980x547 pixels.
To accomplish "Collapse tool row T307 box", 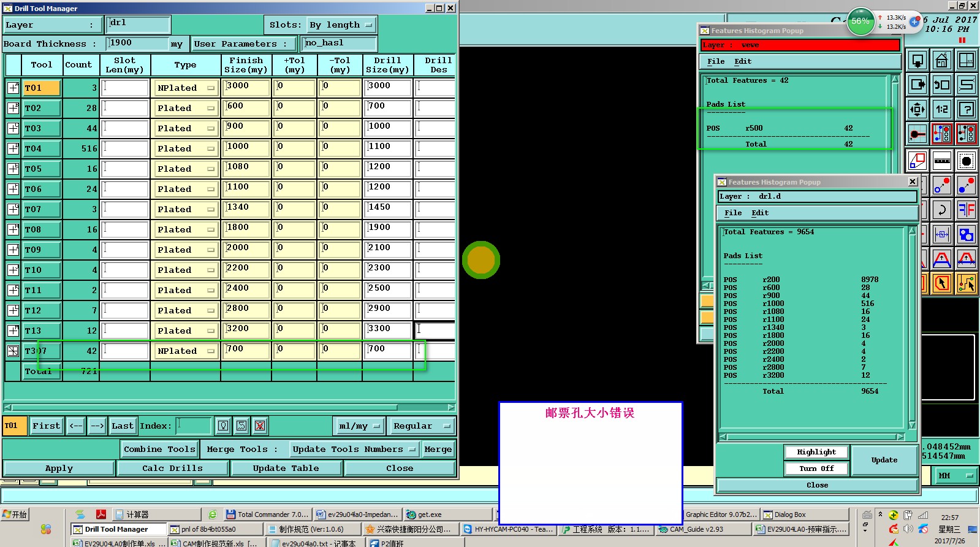I will tap(13, 351).
